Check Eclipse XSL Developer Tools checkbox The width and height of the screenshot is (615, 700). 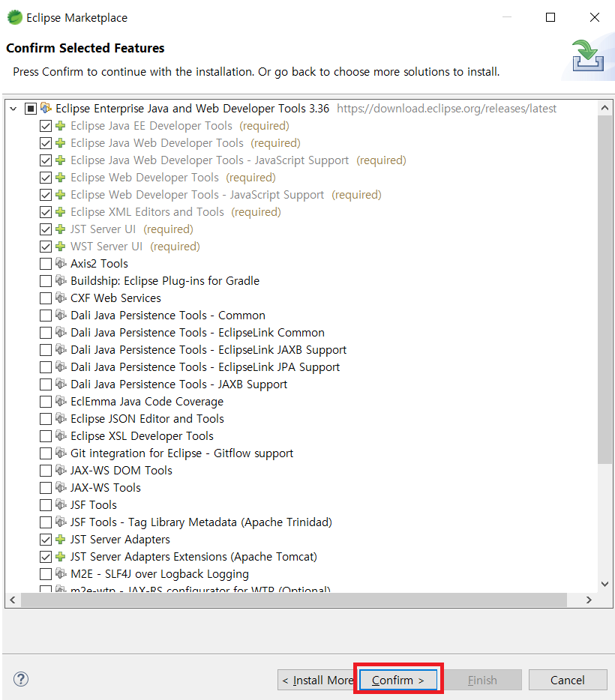pyautogui.click(x=46, y=436)
